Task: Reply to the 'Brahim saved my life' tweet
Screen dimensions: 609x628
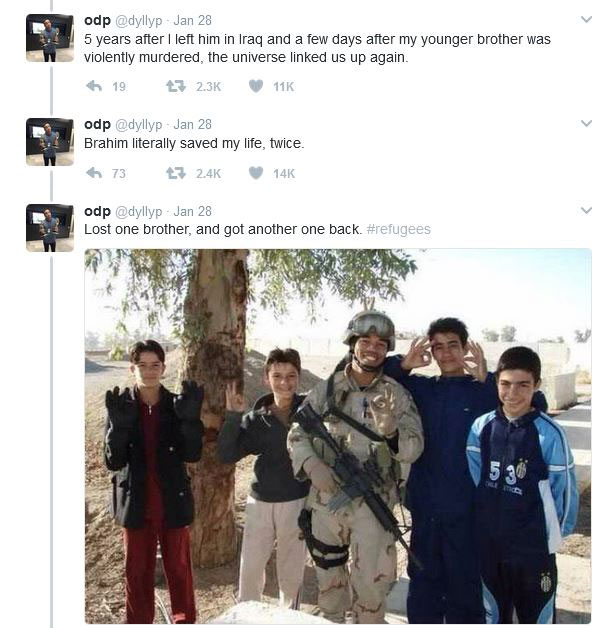Action: (x=94, y=173)
